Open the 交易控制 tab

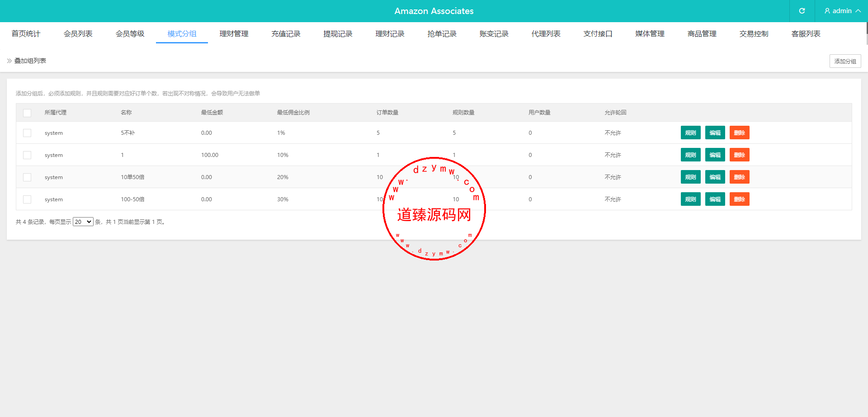[754, 34]
